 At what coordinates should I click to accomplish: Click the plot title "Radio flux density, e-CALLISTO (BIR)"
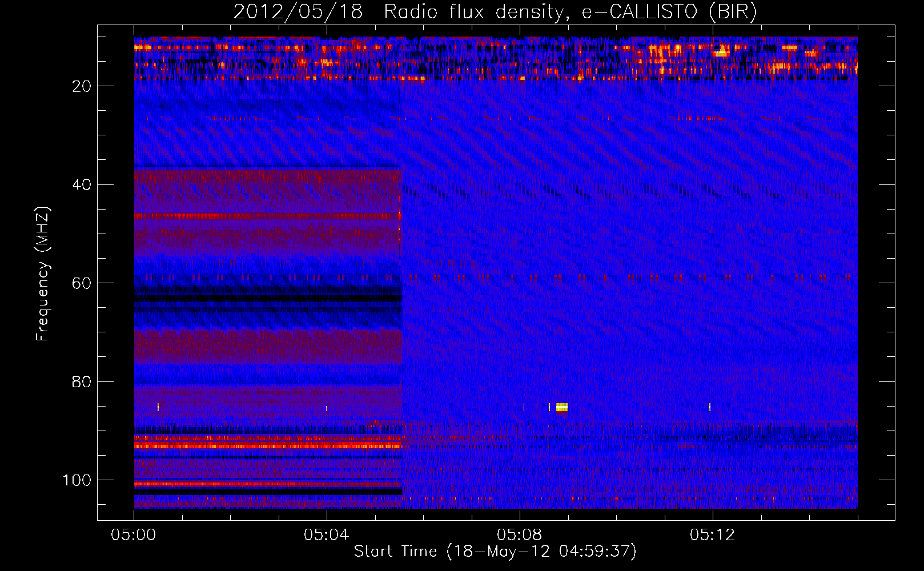[571, 12]
